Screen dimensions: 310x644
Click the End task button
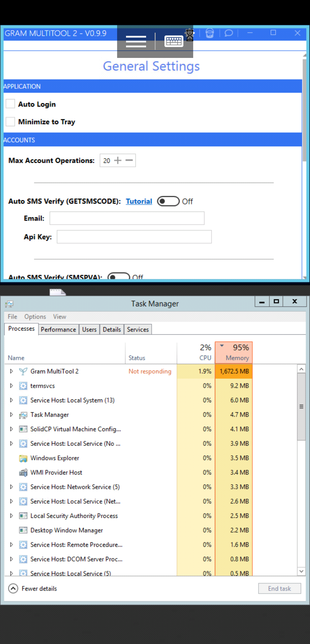click(280, 588)
